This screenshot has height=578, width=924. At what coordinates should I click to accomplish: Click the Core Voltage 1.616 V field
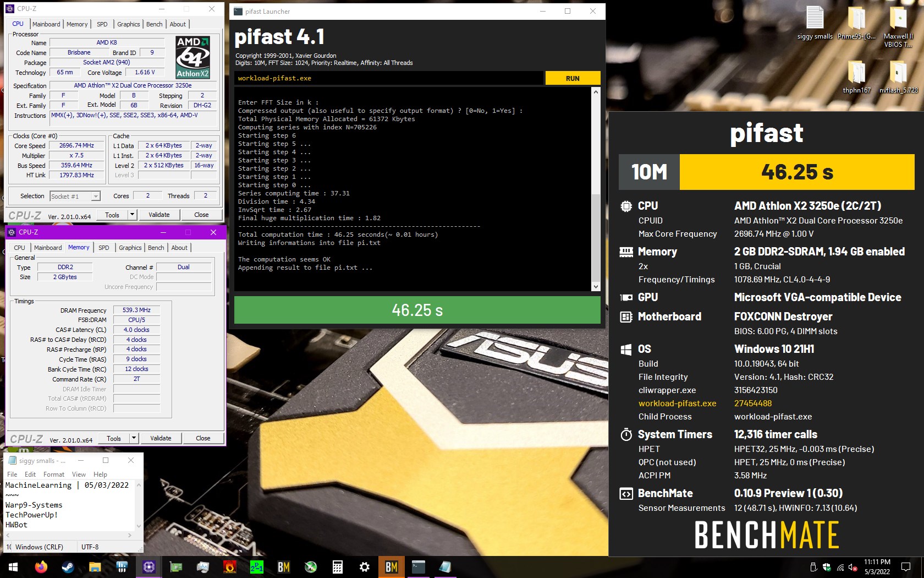tap(145, 72)
